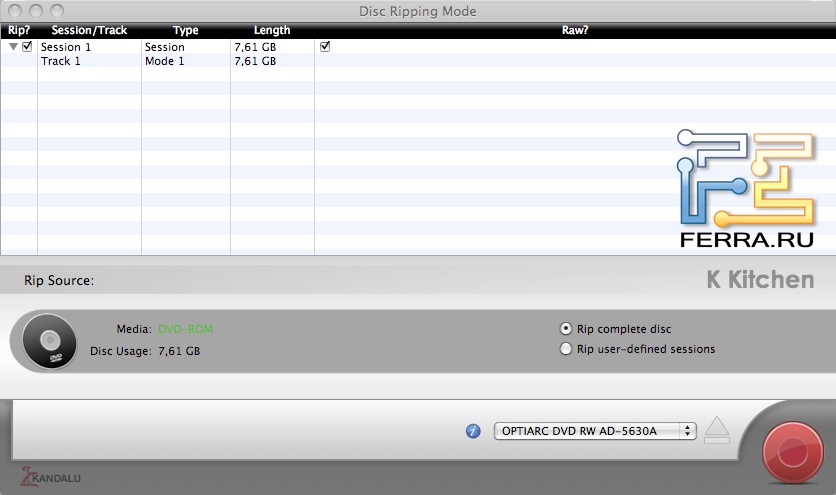
Task: Click the Track 1 length 7,61 GB
Action: [255, 61]
